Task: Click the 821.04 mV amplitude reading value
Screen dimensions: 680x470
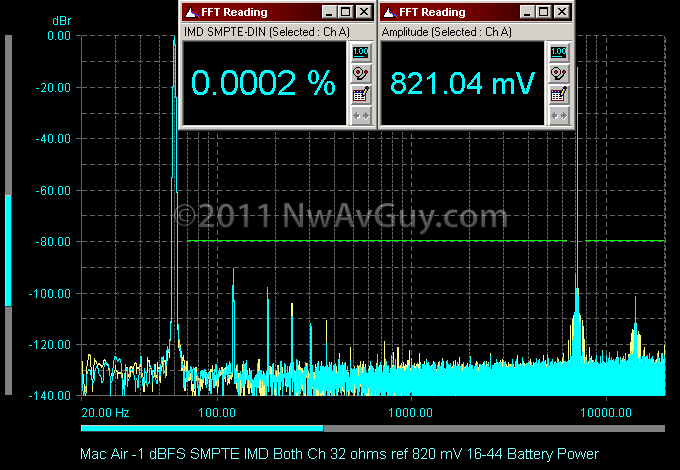Action: (462, 83)
